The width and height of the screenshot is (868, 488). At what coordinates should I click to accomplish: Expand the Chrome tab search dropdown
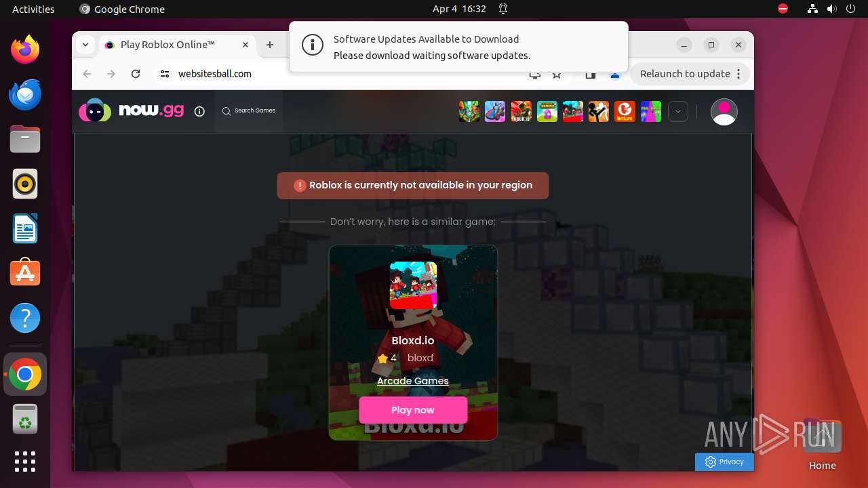(x=85, y=45)
